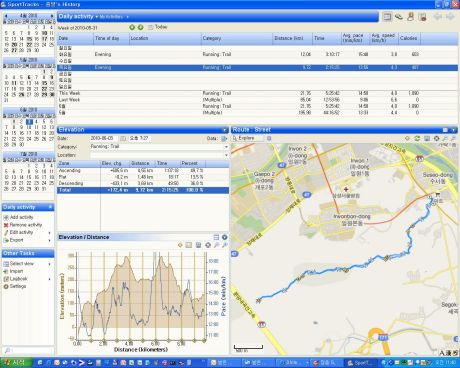Open the Elevation panel header dropdown
Screen dimensions: 460x368
[225, 130]
